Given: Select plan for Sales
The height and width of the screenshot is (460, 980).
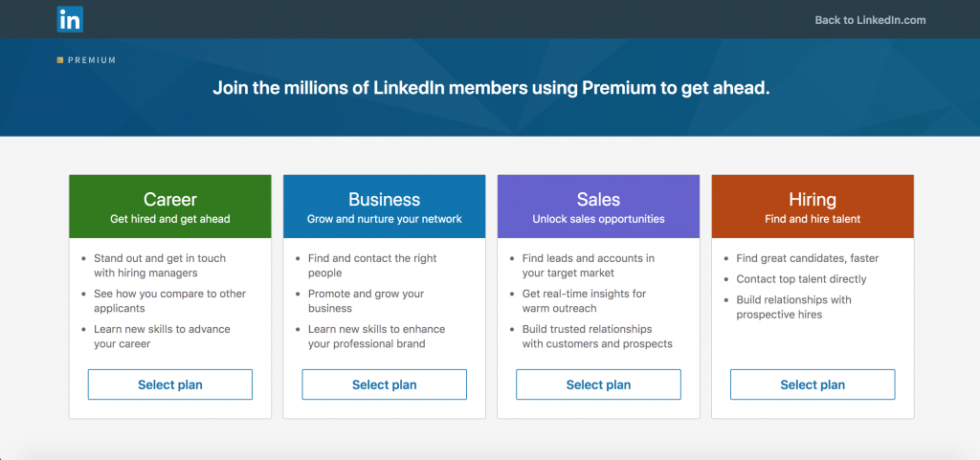Looking at the screenshot, I should (x=598, y=384).
